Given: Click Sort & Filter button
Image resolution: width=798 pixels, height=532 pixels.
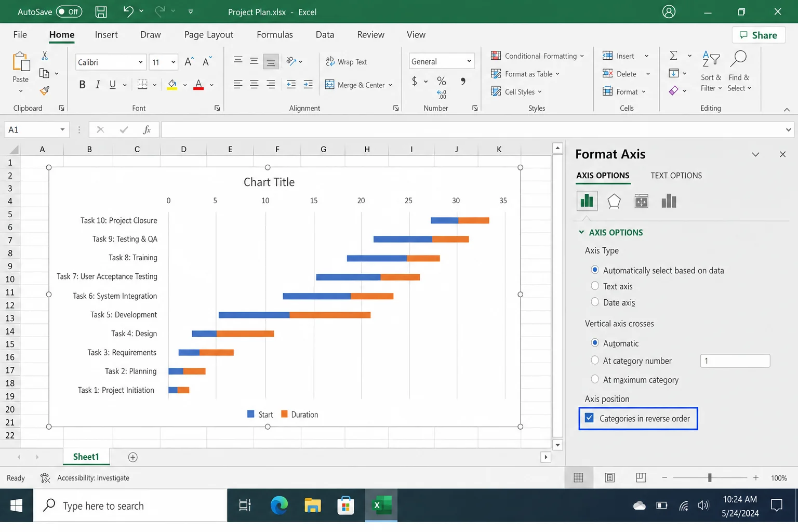Looking at the screenshot, I should tap(711, 71).
